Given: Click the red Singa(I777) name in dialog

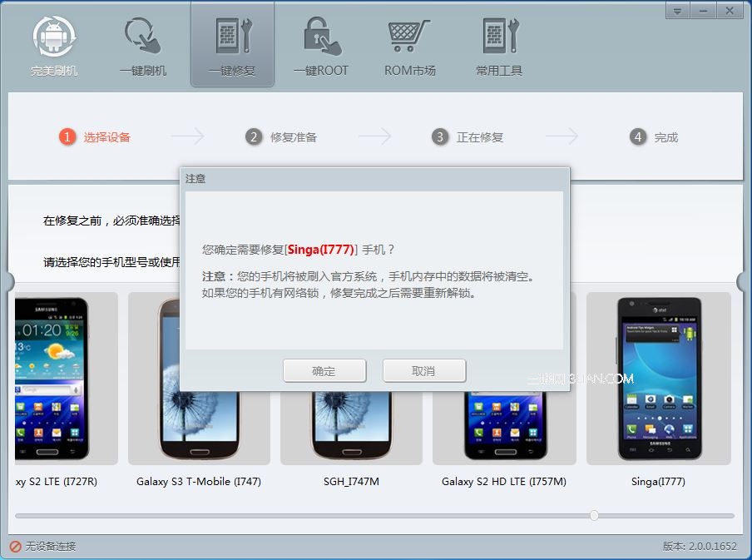Looking at the screenshot, I should pyautogui.click(x=321, y=250).
